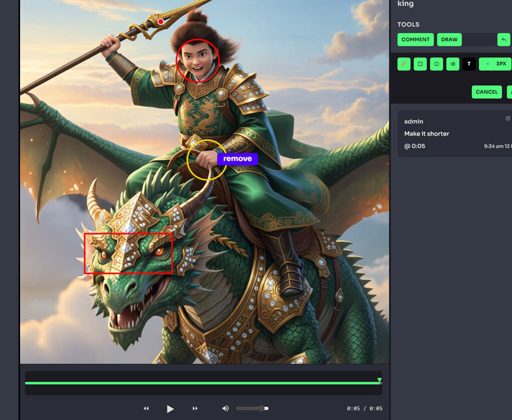This screenshot has width=512, height=420.
Task: Select the pencil drawing tool
Action: click(404, 64)
